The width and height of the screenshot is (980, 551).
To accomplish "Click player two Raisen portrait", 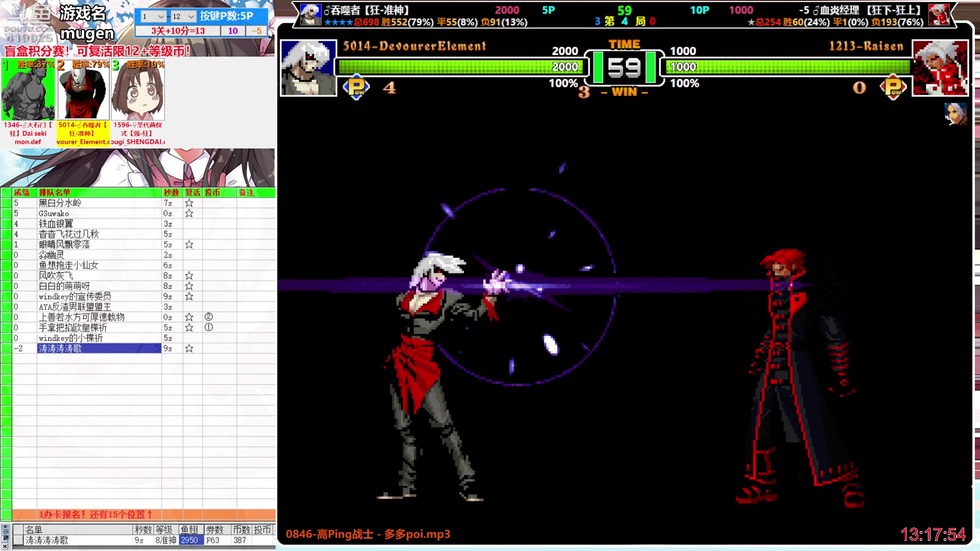I will click(x=940, y=67).
